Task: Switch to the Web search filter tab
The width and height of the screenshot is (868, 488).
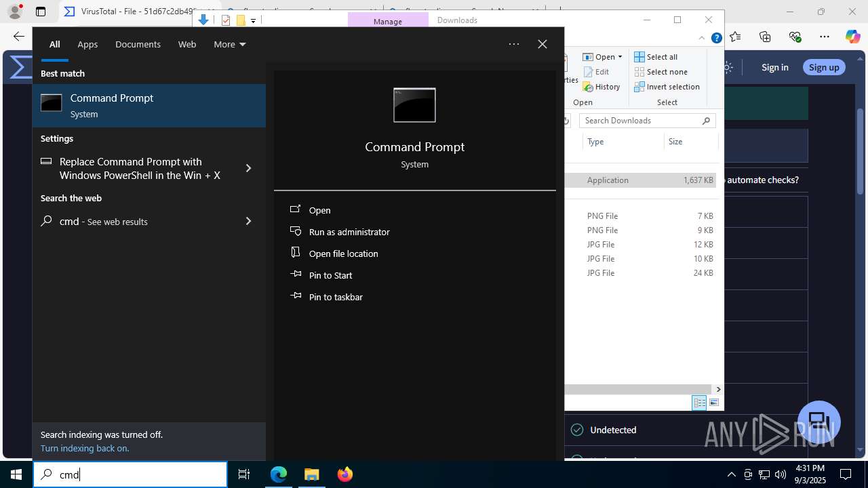Action: point(187,44)
